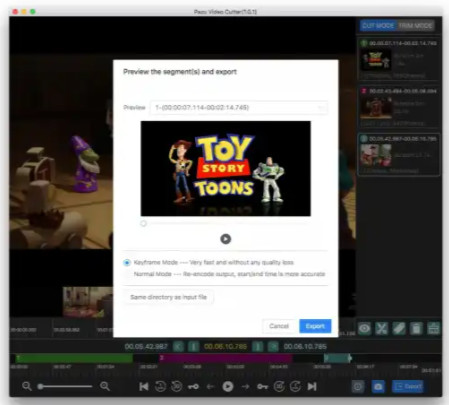Click the rewind seconds icon
Screen dimensions: 449x405
[161, 386]
